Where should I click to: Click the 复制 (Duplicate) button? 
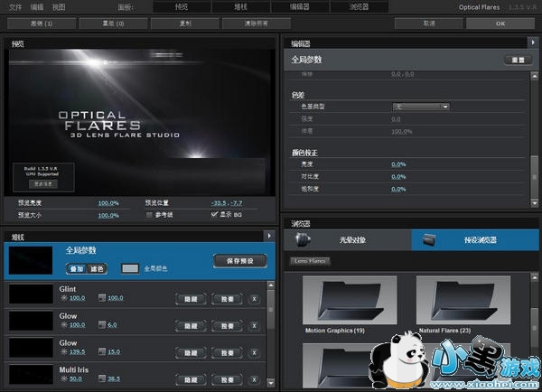point(185,23)
